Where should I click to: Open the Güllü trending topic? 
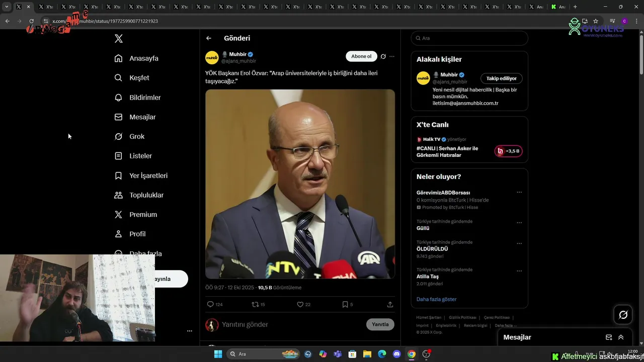(423, 228)
